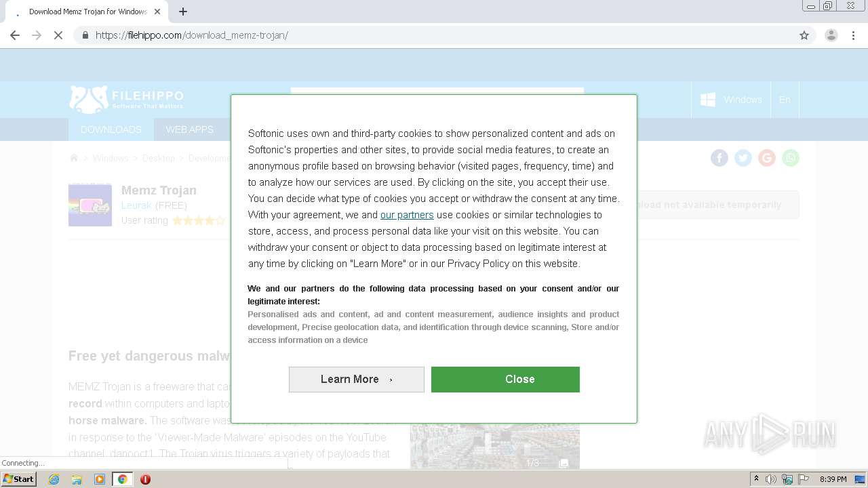Close the Download Memz Trojan tab

point(157,12)
